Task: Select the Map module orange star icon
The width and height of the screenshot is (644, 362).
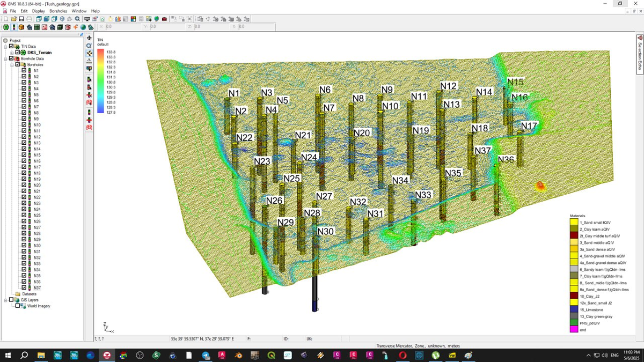Action: pyautogui.click(x=75, y=27)
